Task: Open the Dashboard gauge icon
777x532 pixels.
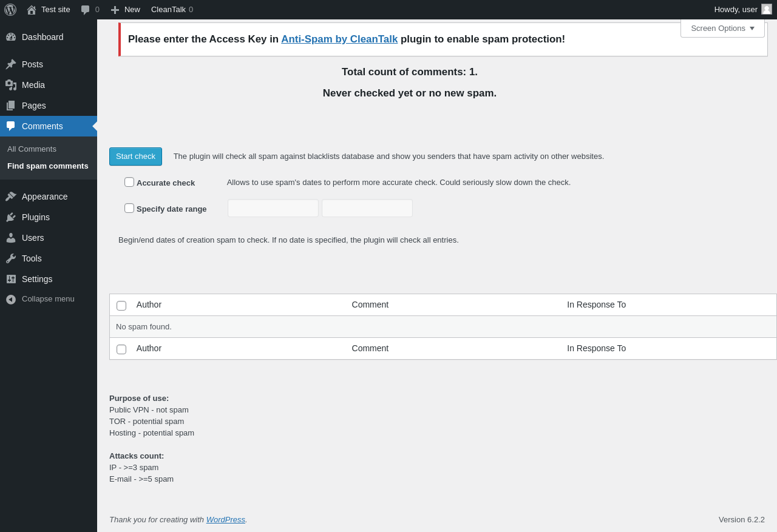Action: (x=11, y=37)
